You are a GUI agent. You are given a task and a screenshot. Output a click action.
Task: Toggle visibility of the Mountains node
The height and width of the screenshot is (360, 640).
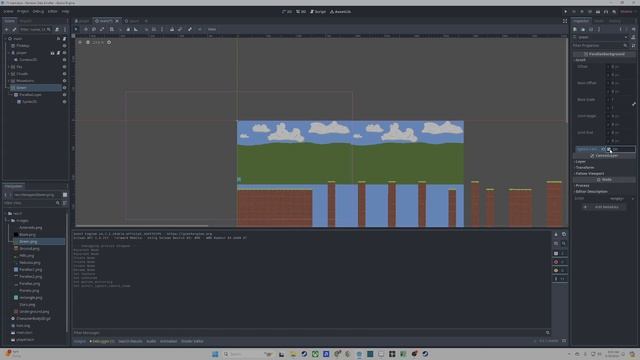coord(64,81)
